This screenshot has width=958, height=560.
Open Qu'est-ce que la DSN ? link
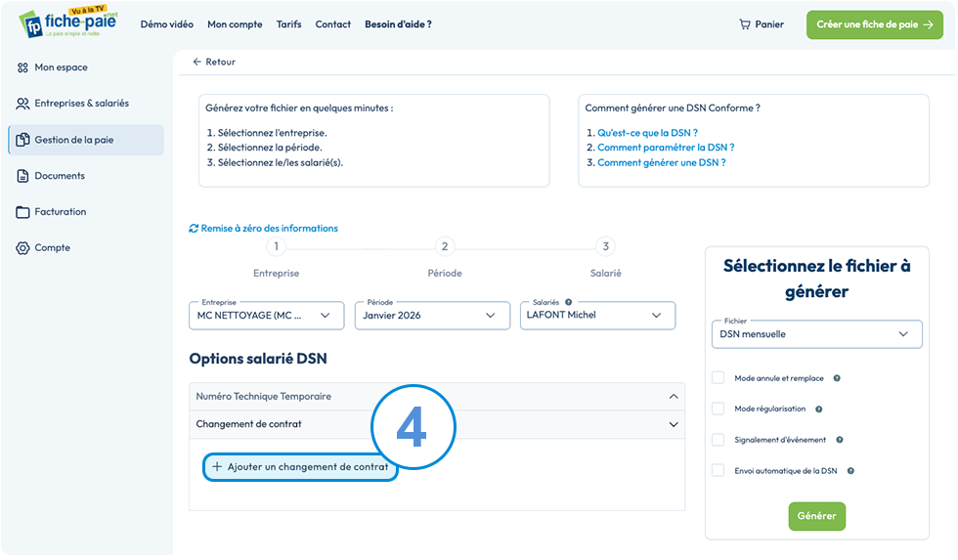(647, 133)
